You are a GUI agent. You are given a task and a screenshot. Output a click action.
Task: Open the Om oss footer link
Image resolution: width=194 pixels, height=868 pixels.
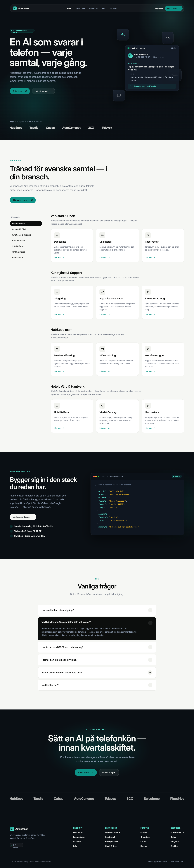click(144, 832)
